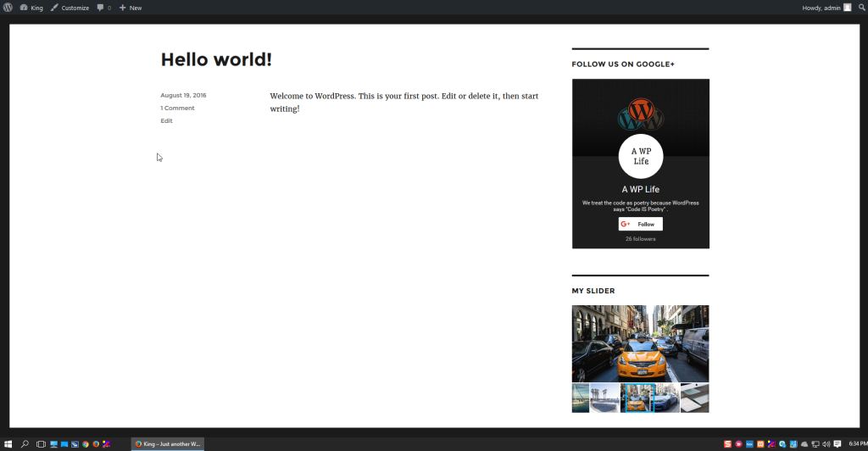Screen dimensions: 868x451
Task: Select the blue car thumbnail in slider
Action: tap(666, 398)
